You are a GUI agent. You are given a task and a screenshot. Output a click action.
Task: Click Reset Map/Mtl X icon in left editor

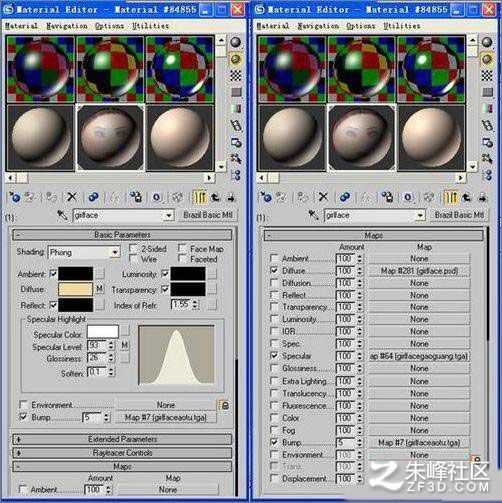72,197
